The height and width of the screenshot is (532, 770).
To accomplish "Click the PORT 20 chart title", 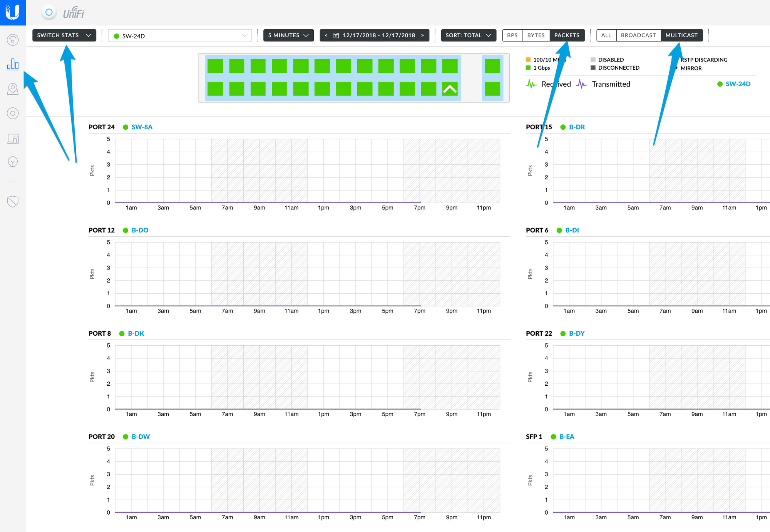I will 102,437.
